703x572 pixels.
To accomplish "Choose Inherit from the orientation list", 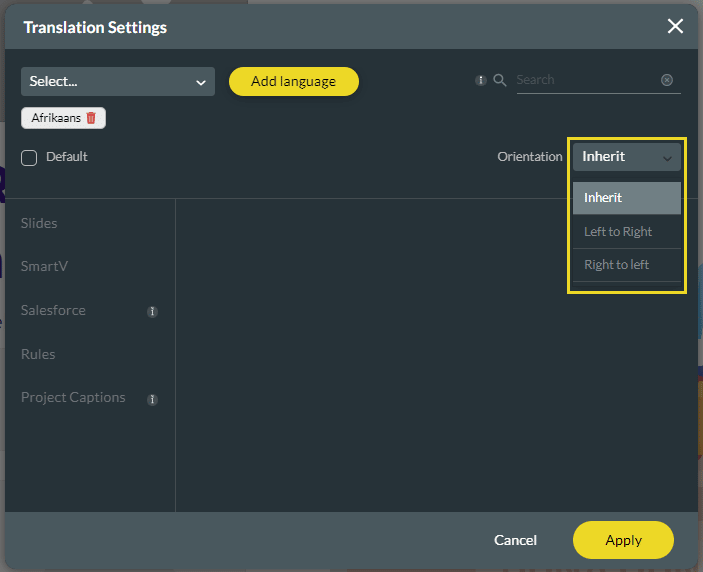I will [x=626, y=198].
